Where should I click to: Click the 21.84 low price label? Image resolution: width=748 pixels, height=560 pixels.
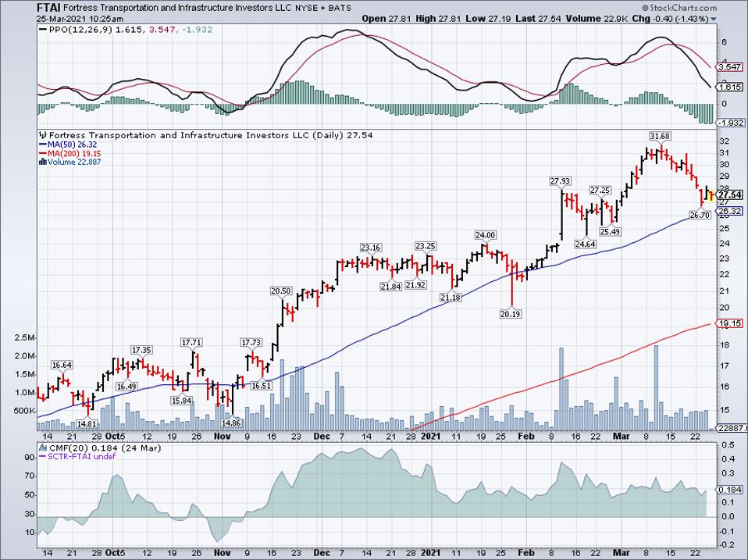[390, 287]
